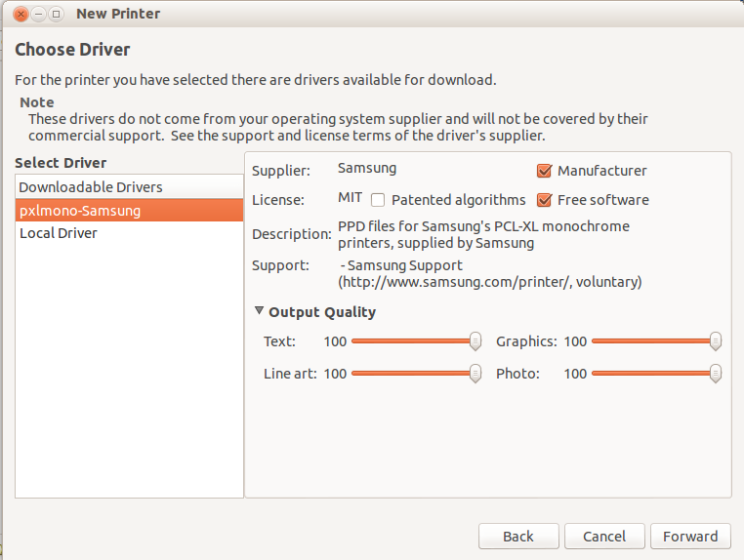Choose Local Driver from the list
This screenshot has width=744, height=560.
pos(59,233)
